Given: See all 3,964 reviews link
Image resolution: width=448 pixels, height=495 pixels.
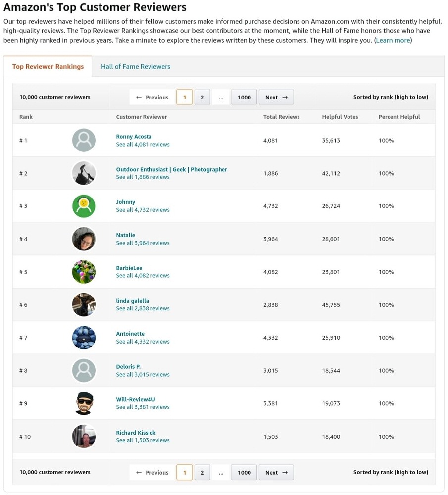Looking at the screenshot, I should [x=143, y=243].
